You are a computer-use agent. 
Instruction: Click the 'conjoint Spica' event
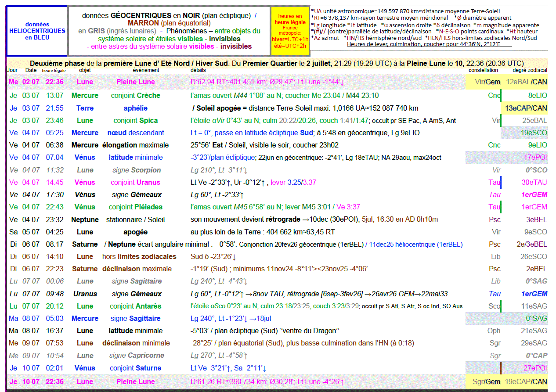coord(135,120)
